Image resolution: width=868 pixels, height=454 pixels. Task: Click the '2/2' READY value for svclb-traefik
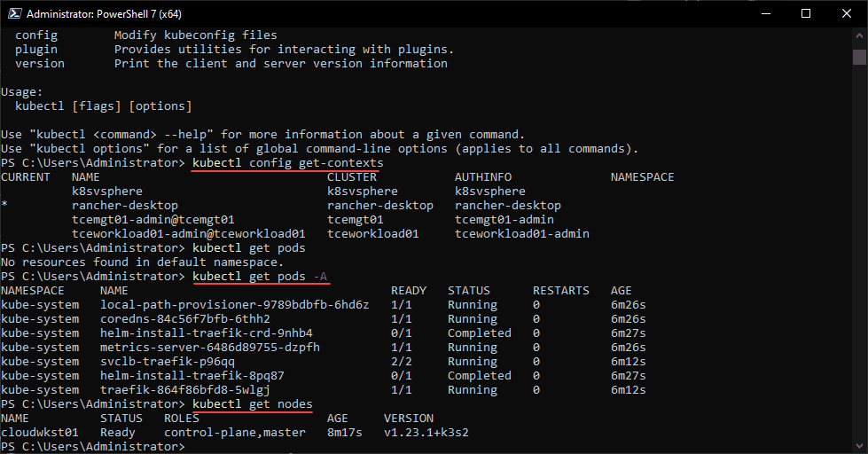tap(402, 362)
